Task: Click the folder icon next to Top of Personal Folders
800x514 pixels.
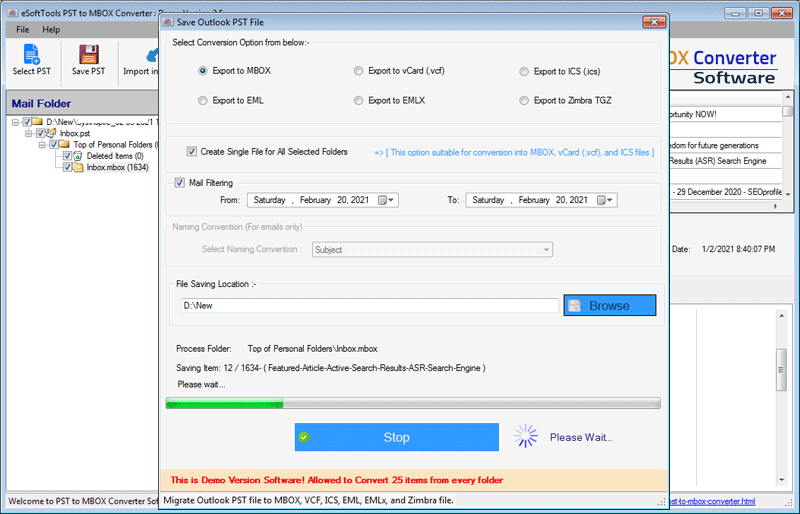Action: tap(65, 144)
